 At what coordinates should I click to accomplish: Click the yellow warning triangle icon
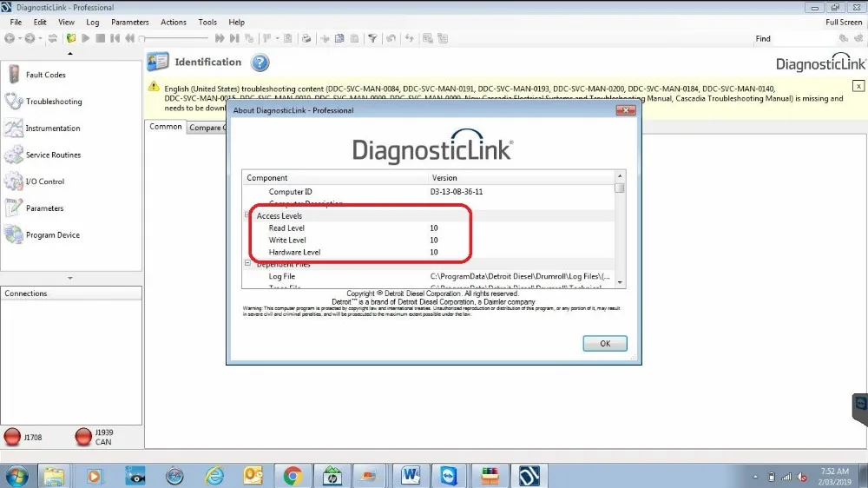click(154, 87)
